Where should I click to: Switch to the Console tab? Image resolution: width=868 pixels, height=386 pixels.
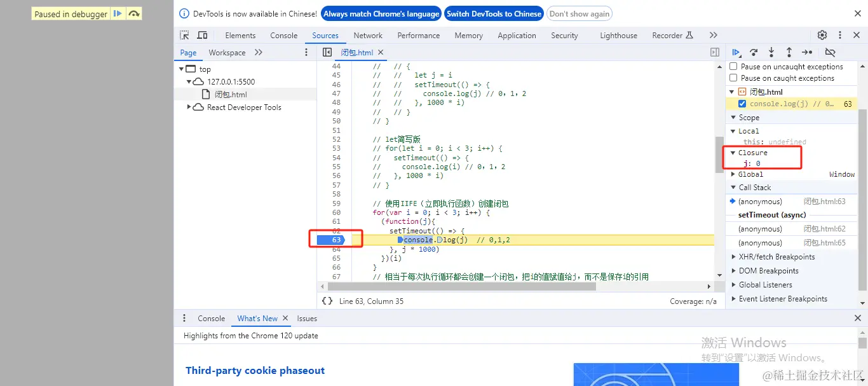point(284,36)
